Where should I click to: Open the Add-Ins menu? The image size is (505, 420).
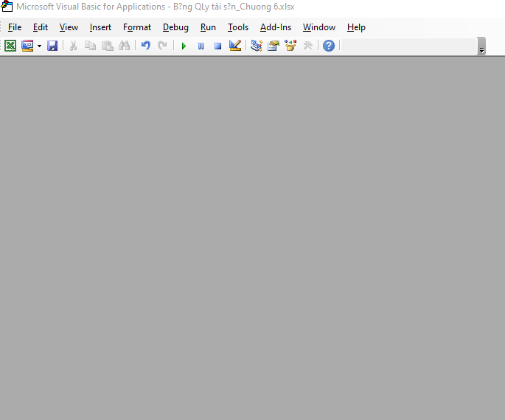[276, 27]
